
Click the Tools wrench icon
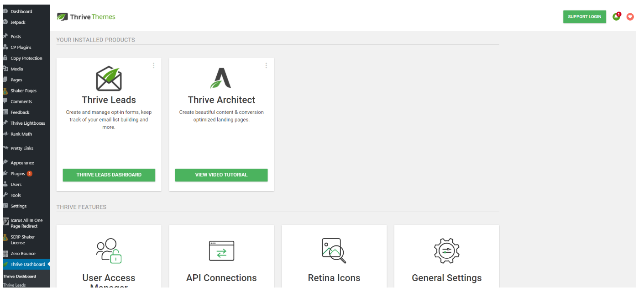tap(5, 195)
